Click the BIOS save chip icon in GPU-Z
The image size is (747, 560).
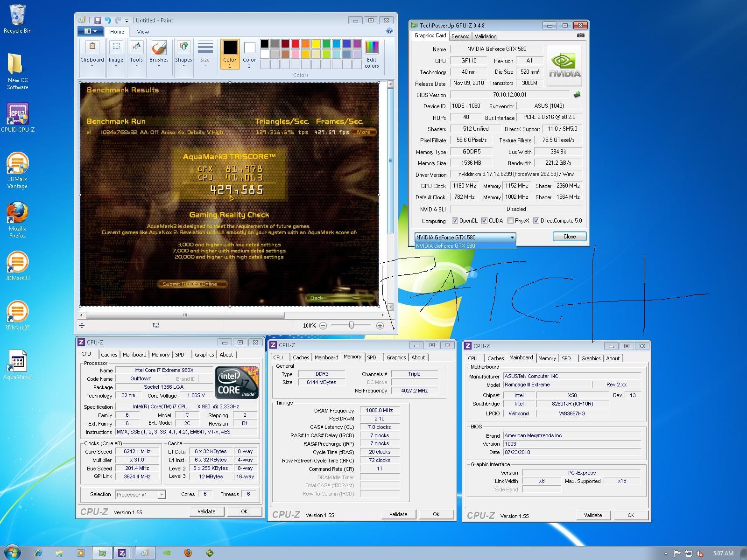577,95
